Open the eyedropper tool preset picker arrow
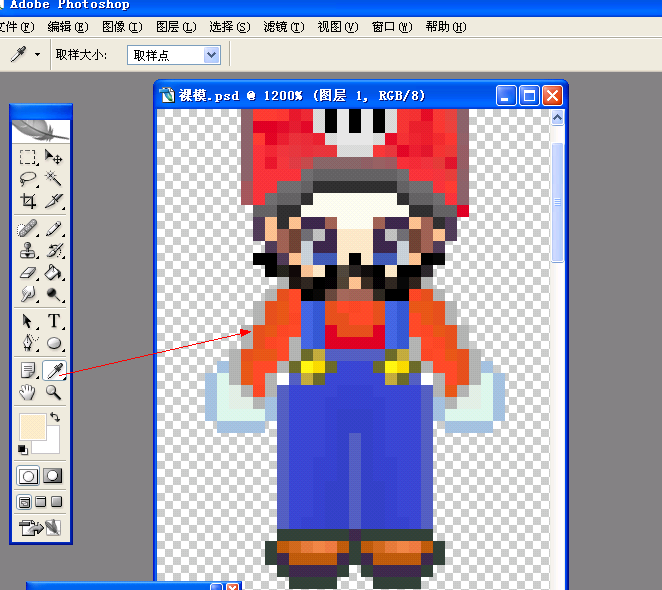This screenshot has width=662, height=590. 38,54
